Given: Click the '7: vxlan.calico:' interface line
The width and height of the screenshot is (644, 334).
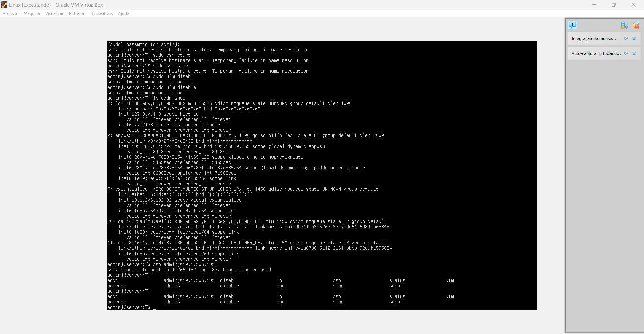Looking at the screenshot, I should tap(243, 189).
